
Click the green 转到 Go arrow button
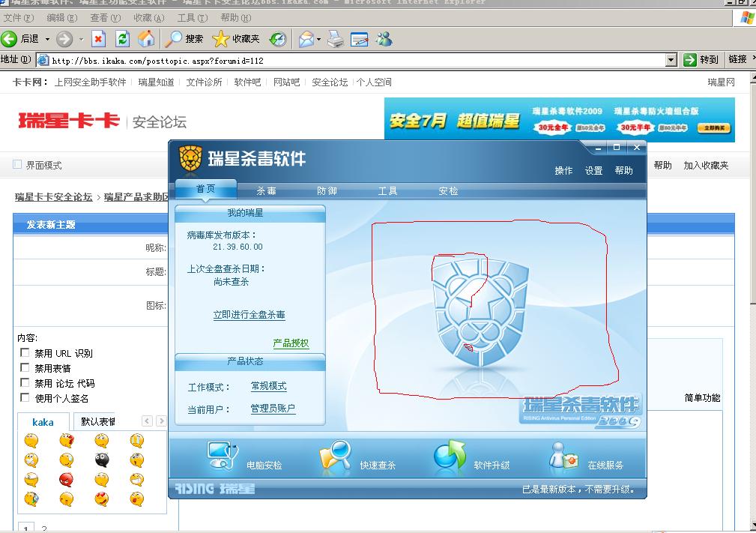click(690, 60)
